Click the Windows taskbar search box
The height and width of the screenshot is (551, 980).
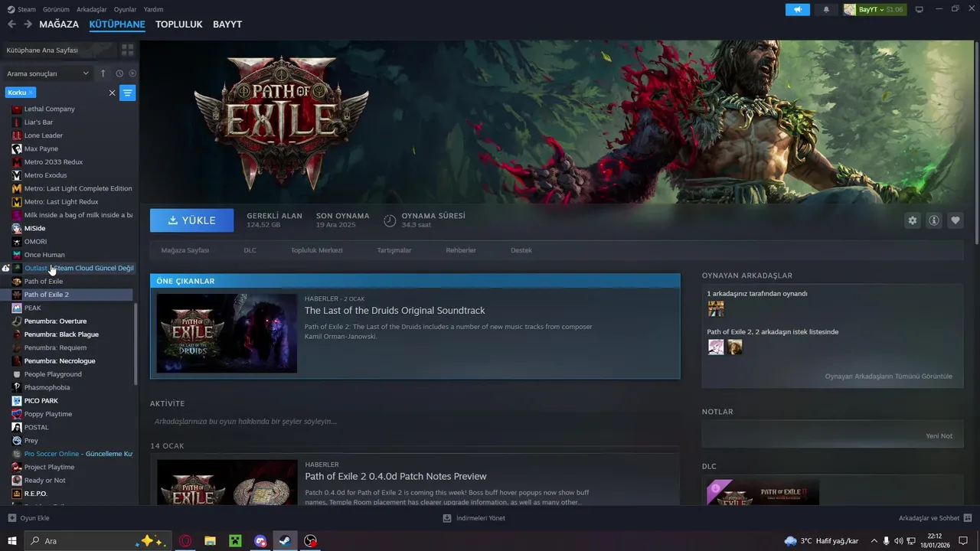point(98,541)
